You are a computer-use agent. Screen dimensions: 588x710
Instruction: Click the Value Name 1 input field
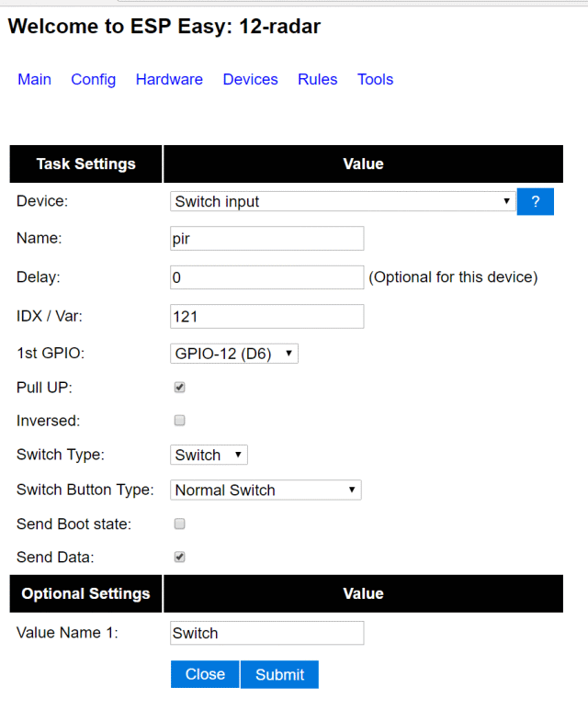[266, 633]
